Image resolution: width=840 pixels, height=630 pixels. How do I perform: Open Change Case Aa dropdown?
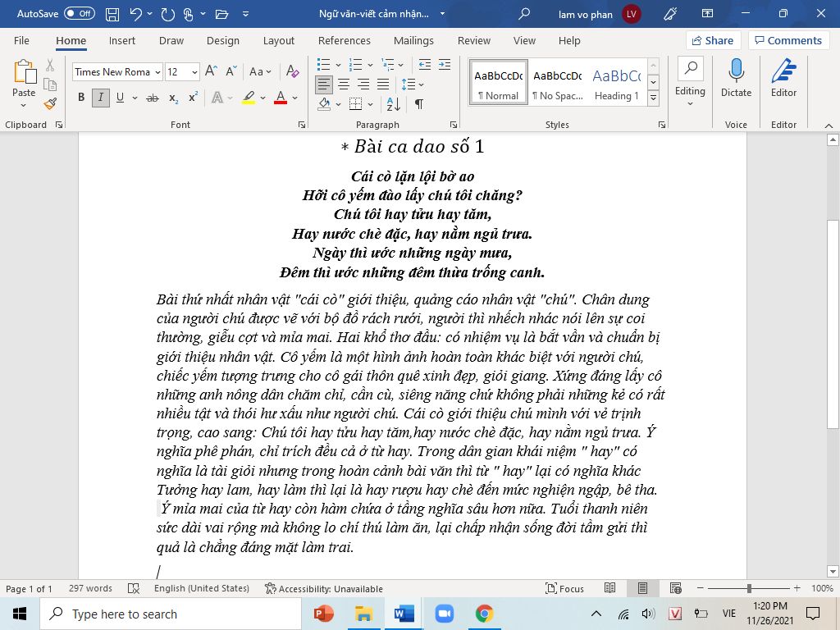click(260, 71)
